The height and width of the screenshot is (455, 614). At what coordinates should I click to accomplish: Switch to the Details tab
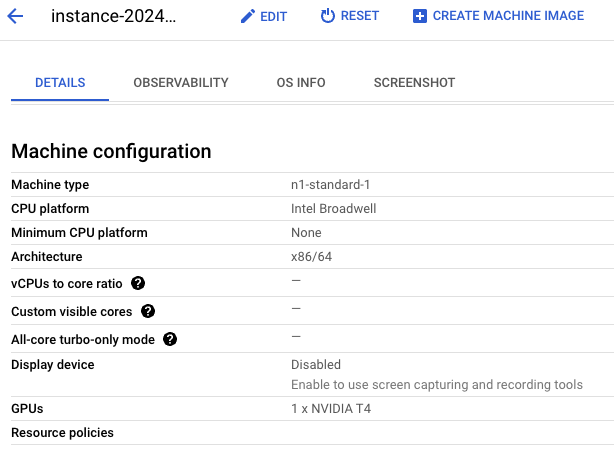tap(60, 83)
